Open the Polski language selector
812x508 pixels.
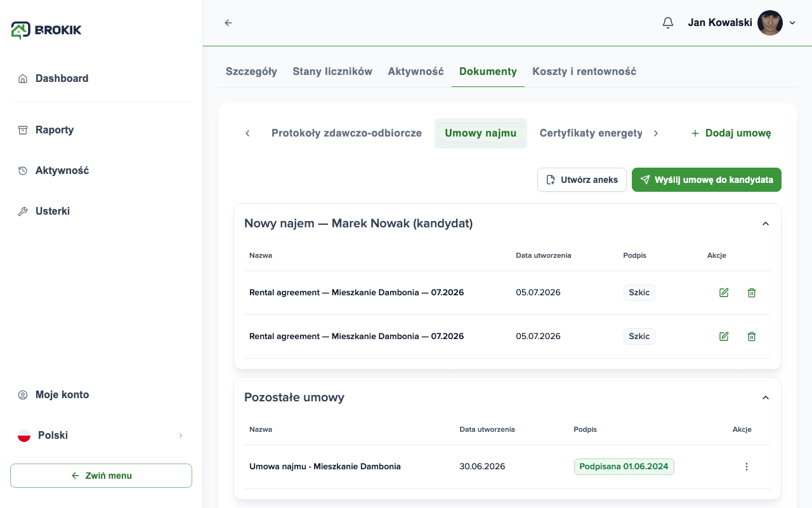[101, 436]
